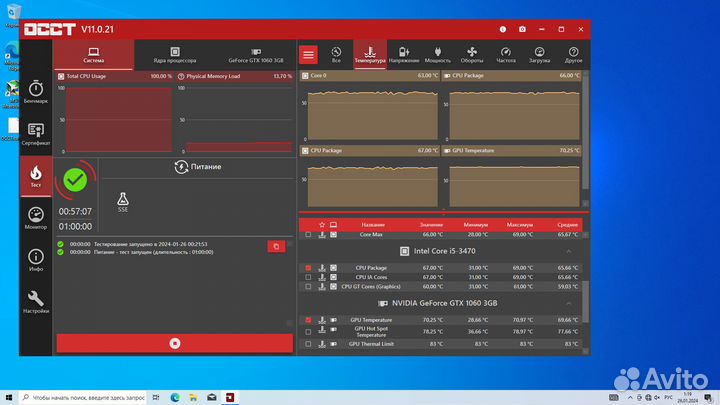Click the red hamburger menu button
Image resolution: width=720 pixels, height=405 pixels.
[x=308, y=55]
